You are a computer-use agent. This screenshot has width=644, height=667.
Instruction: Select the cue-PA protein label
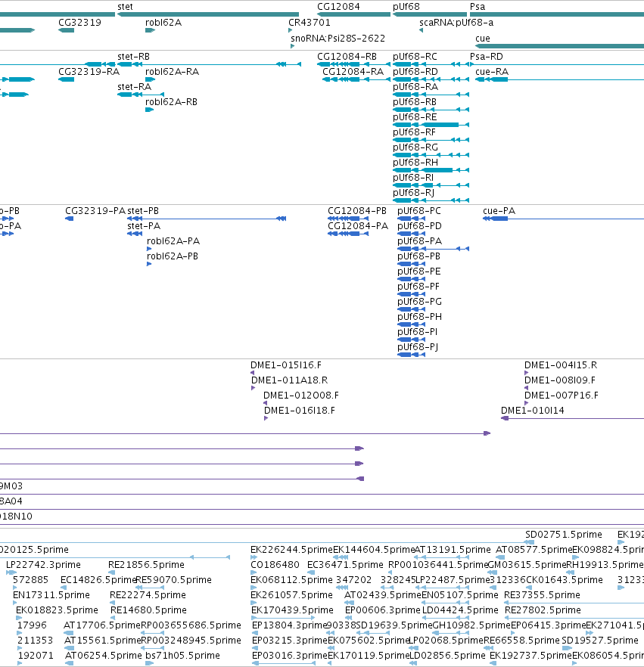499,211
